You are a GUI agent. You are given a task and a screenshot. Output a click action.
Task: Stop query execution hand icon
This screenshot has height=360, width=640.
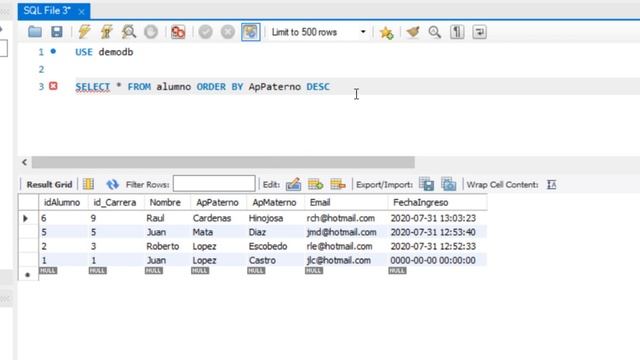point(151,32)
